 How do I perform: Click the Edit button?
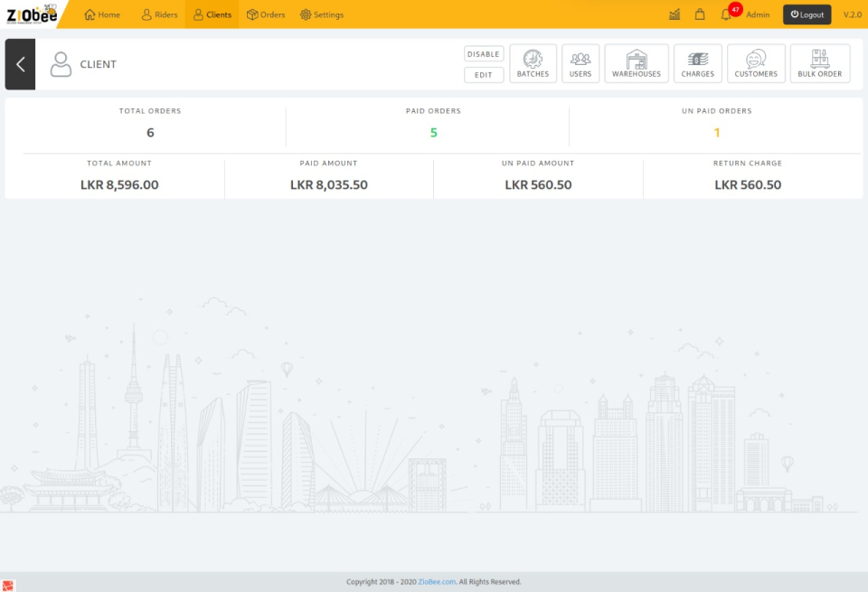(x=483, y=74)
